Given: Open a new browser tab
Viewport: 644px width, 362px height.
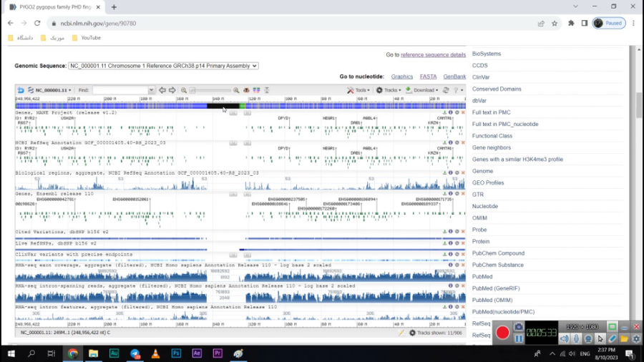Looking at the screenshot, I should [x=114, y=7].
